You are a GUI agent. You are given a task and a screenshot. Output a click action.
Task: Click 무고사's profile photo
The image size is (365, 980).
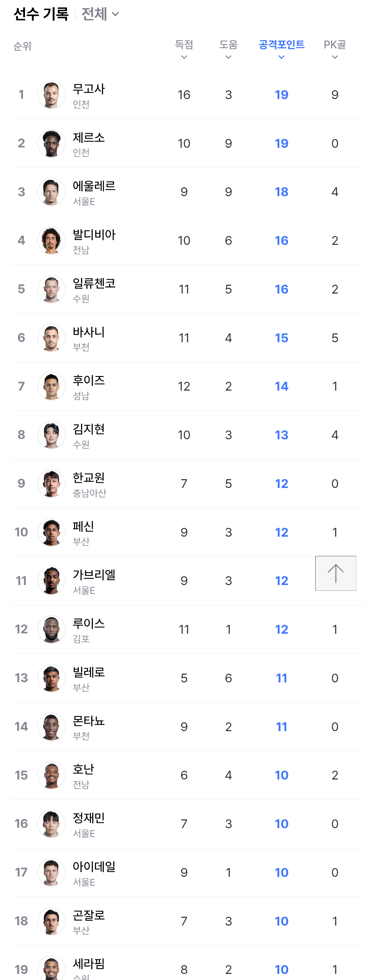(51, 95)
